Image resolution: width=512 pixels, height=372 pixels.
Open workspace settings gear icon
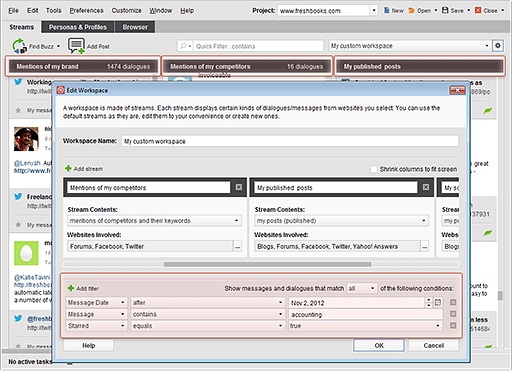tap(498, 46)
